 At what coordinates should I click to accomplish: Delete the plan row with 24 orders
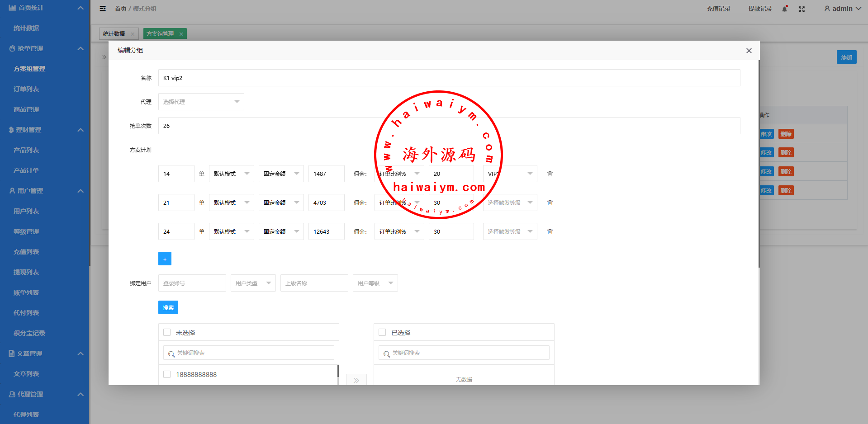(550, 231)
